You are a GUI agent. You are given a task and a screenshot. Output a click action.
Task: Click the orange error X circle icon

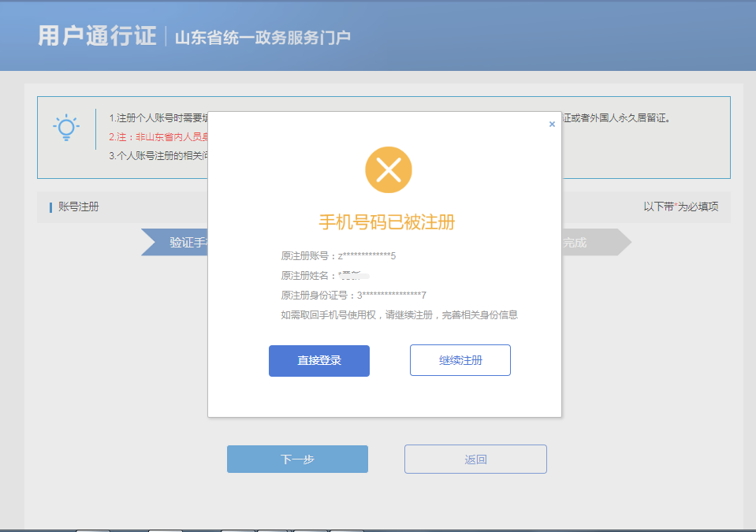pos(388,169)
